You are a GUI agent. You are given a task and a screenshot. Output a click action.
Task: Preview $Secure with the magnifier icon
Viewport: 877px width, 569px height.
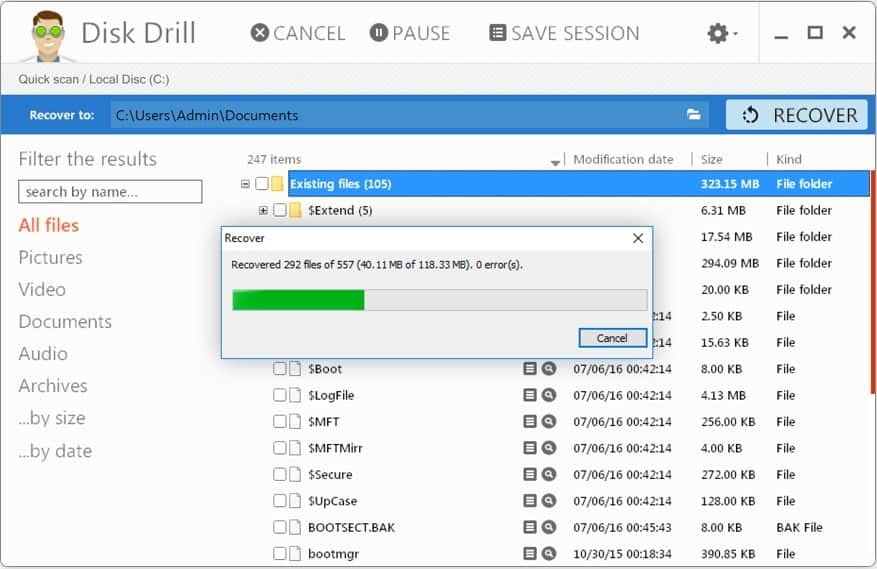tap(549, 474)
